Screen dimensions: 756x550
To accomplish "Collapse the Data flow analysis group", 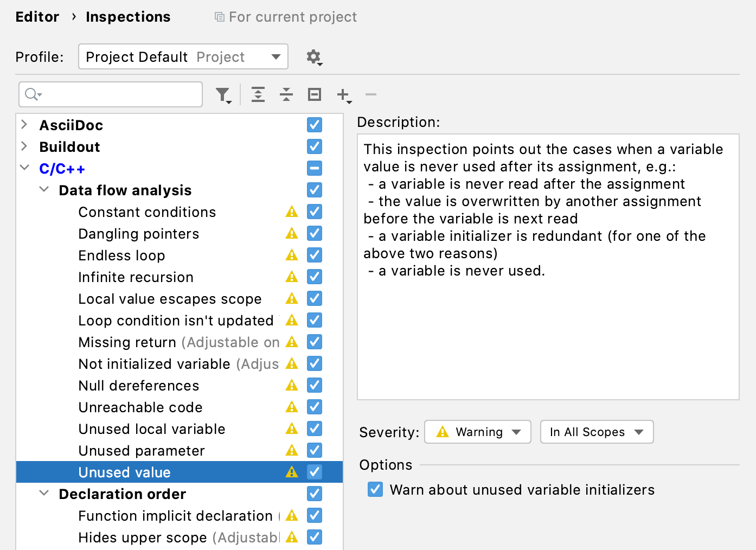I will pos(44,190).
